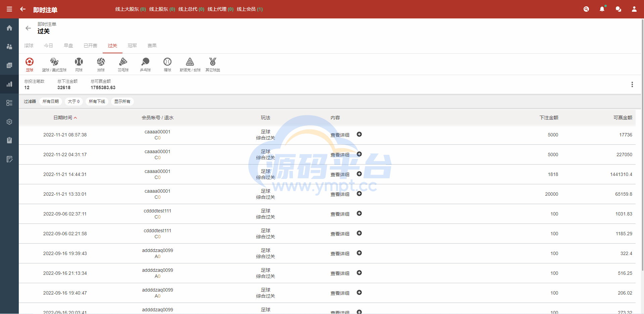644x314 pixels.
Task: Open the 所有日期 filter chip
Action: tap(51, 102)
